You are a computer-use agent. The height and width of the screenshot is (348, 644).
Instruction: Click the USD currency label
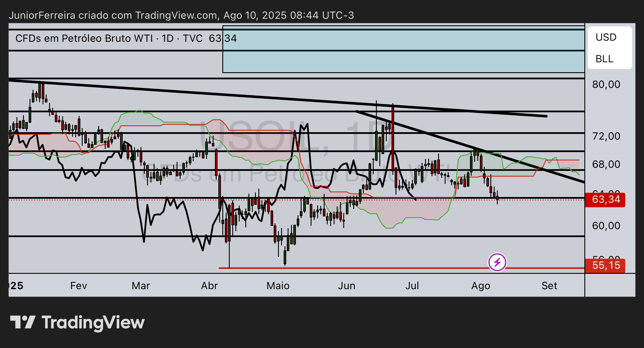pyautogui.click(x=606, y=37)
